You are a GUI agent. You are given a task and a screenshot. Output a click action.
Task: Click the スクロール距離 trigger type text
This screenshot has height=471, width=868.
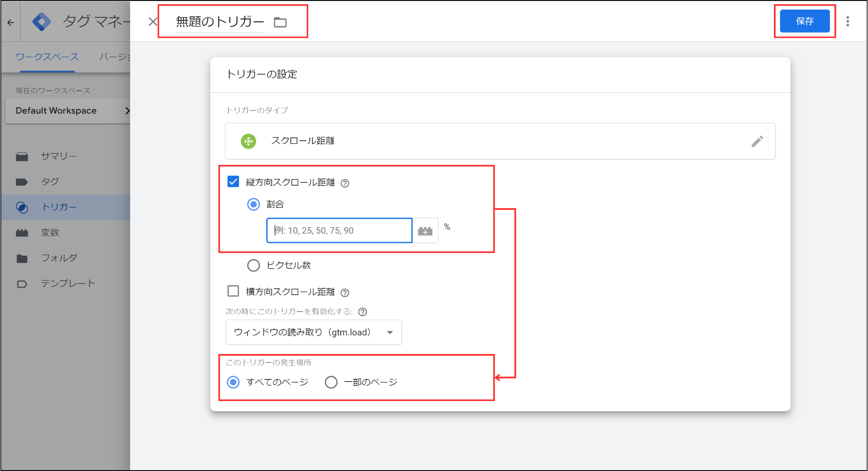(303, 141)
